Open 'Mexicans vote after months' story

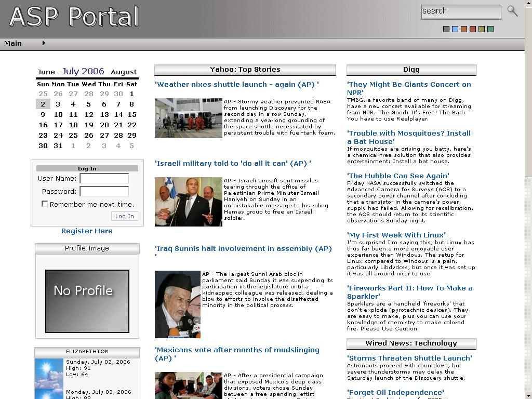click(x=237, y=354)
